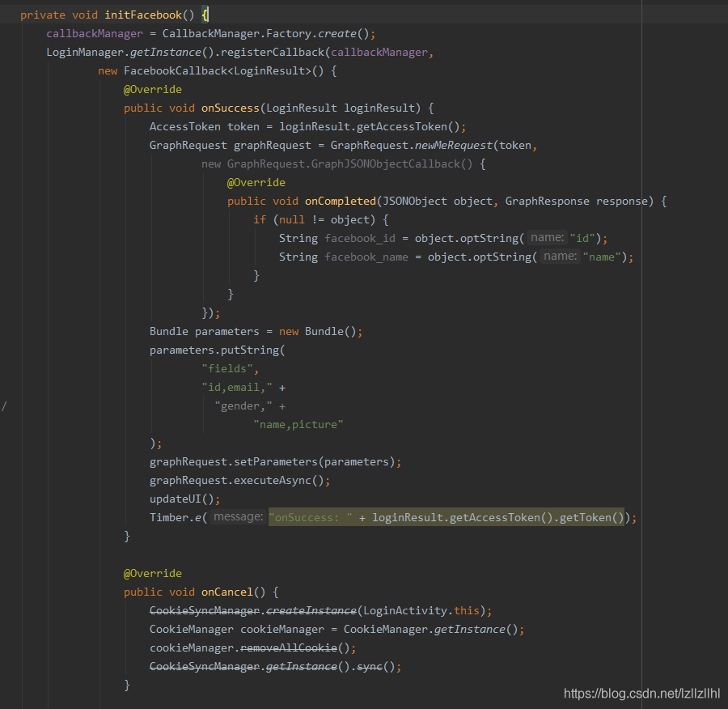Click graphRequest.executeAsync() line

[x=239, y=481]
